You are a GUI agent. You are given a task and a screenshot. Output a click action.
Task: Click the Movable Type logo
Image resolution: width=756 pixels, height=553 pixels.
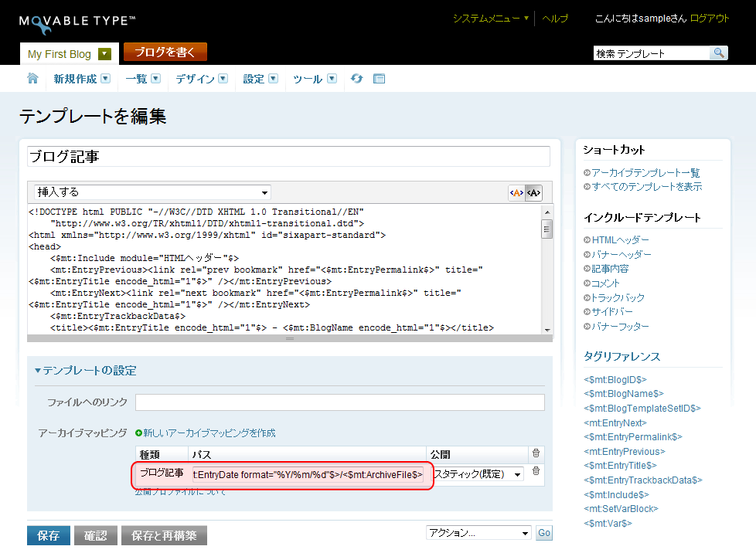tap(77, 22)
